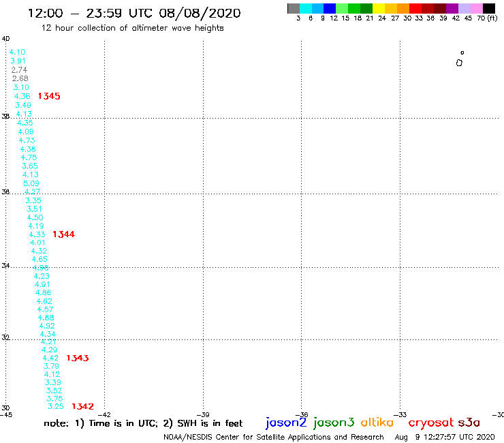This screenshot has height=443, width=504.
Task: Click the orange altika satellite label
Action: click(377, 423)
